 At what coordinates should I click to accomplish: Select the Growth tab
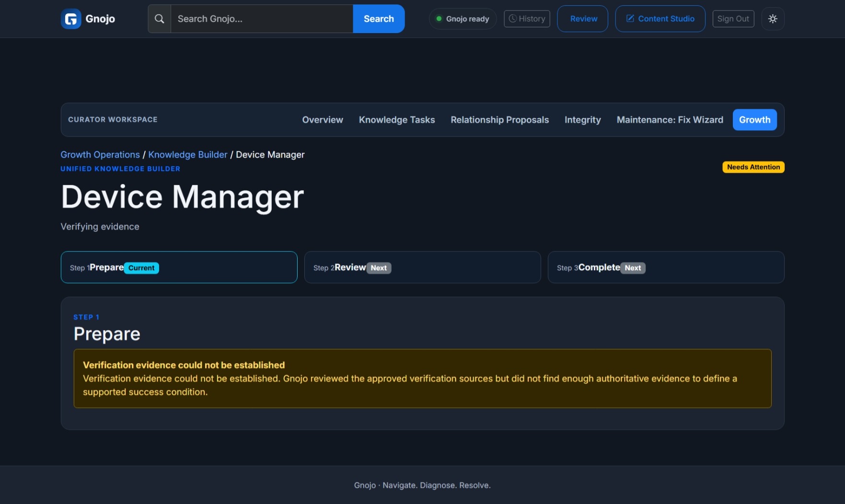754,120
